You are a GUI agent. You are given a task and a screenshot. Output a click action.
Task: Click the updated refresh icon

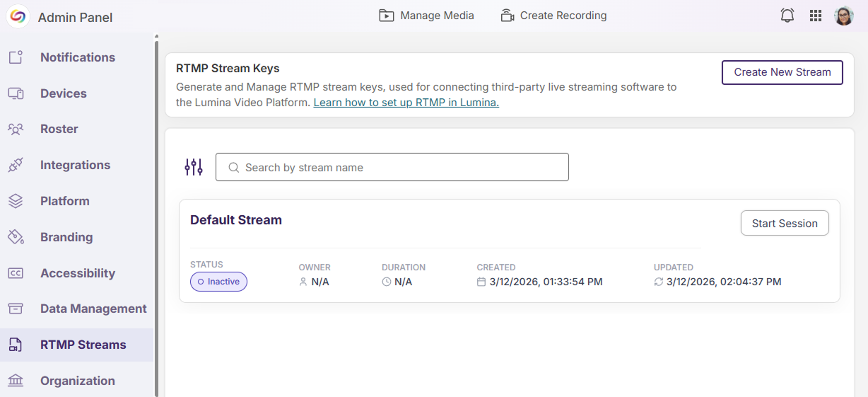659,282
